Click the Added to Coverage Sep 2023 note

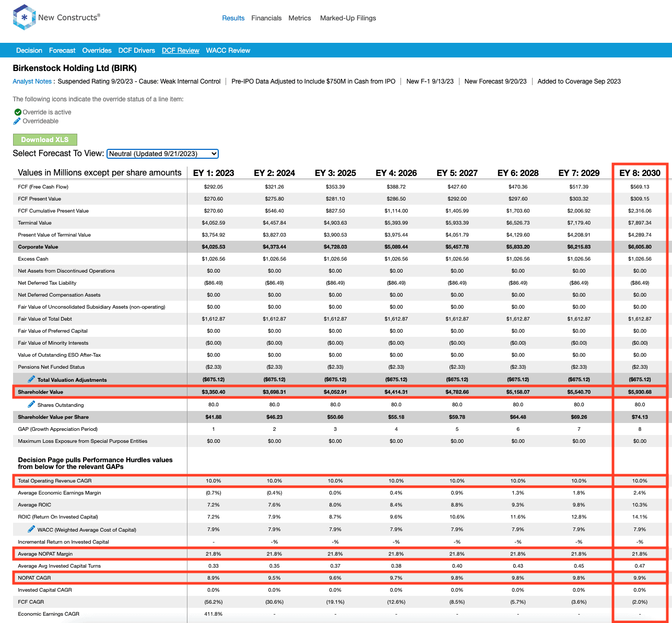click(579, 81)
